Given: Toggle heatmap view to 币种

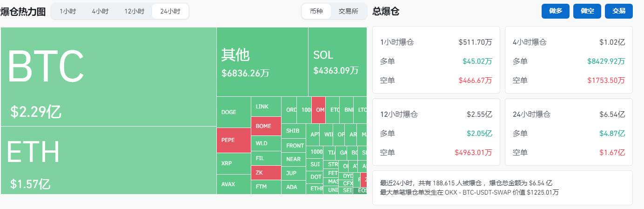Looking at the screenshot, I should pos(316,11).
